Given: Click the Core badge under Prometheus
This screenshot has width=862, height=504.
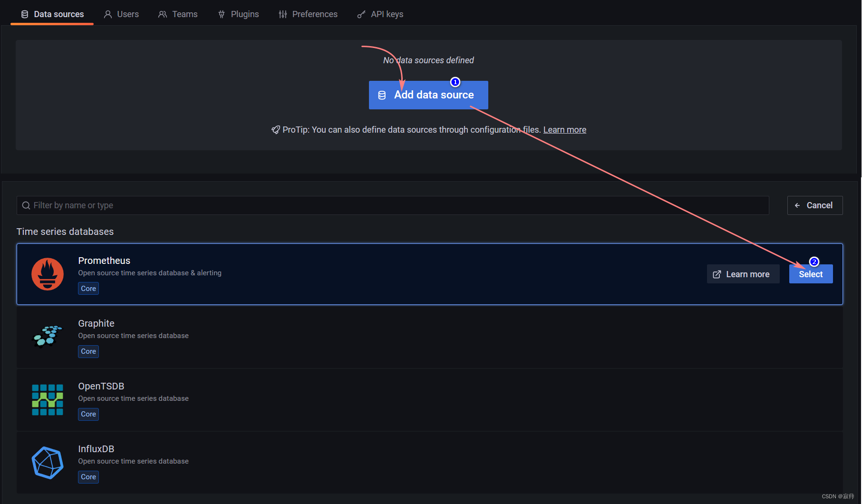Looking at the screenshot, I should point(88,289).
